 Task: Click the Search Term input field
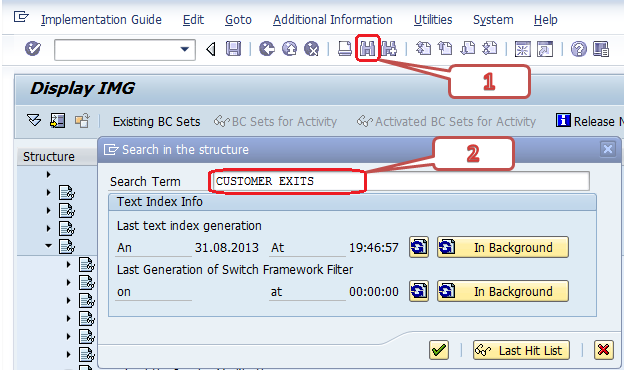[399, 181]
